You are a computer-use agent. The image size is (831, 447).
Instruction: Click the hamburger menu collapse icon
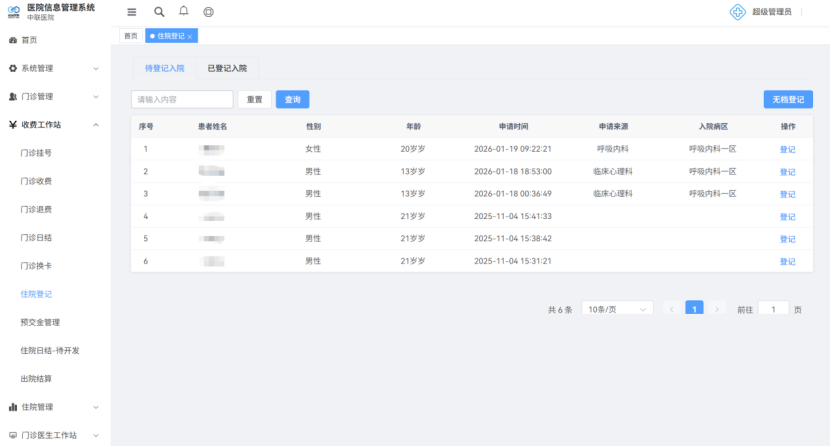click(x=132, y=12)
